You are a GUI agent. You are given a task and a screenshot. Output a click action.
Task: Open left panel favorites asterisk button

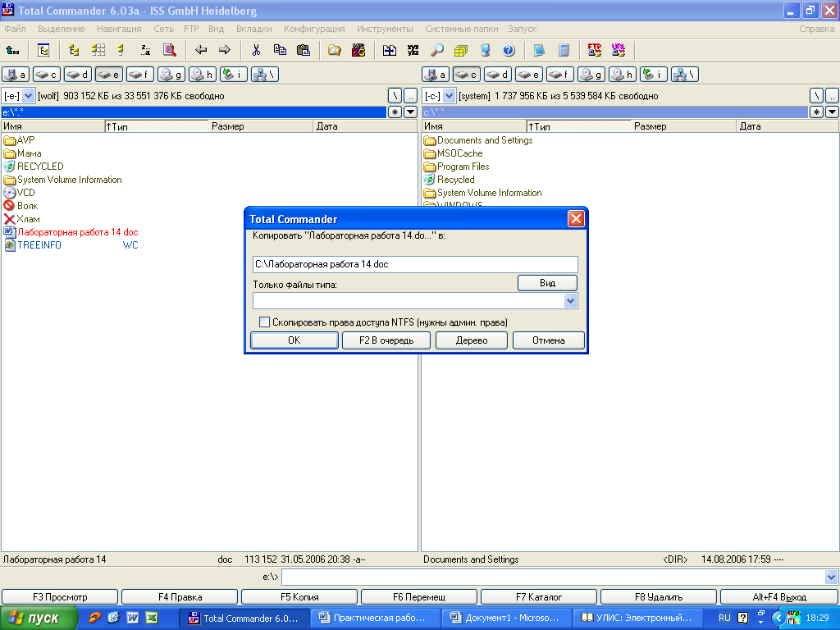395,112
